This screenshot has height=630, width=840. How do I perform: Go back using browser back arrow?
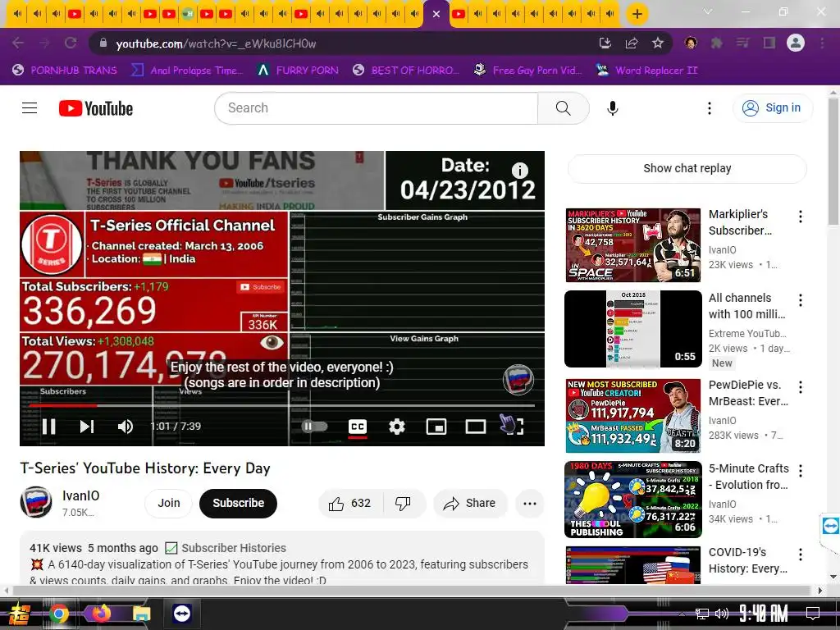click(x=18, y=43)
